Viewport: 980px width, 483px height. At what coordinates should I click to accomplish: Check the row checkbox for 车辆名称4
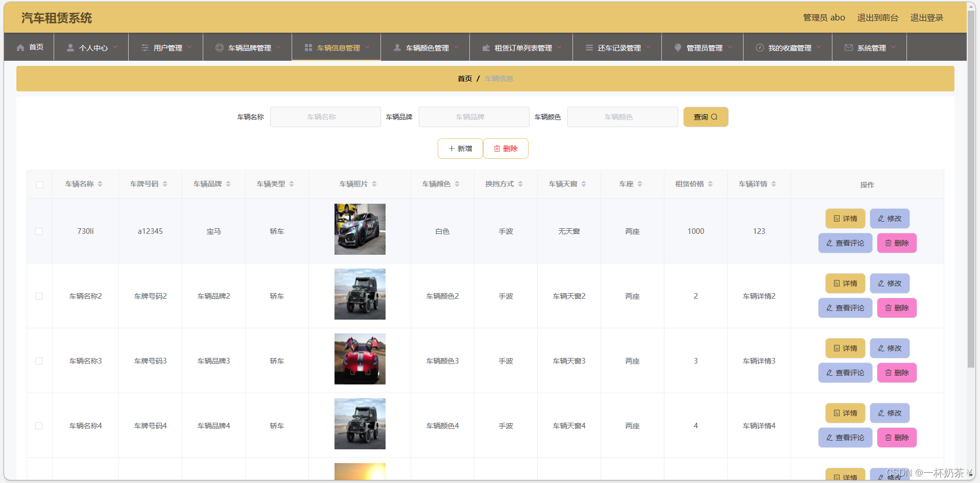39,426
